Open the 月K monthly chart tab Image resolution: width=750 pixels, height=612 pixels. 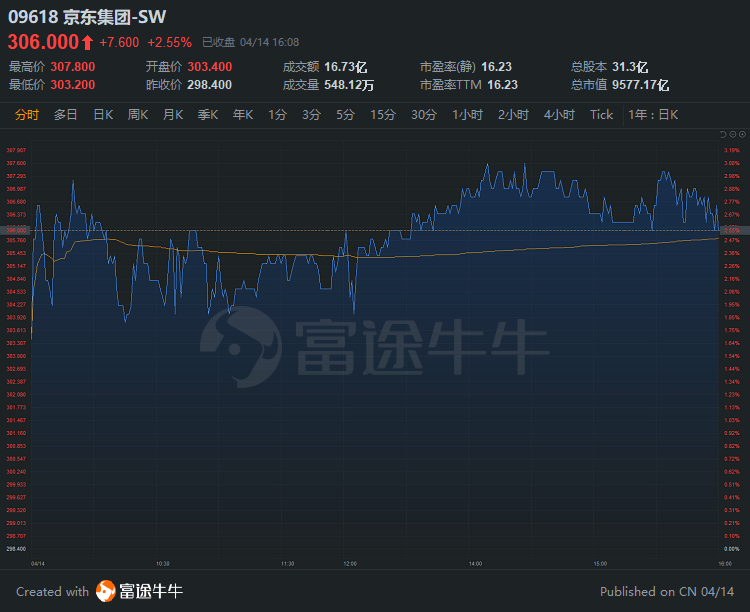pyautogui.click(x=173, y=115)
